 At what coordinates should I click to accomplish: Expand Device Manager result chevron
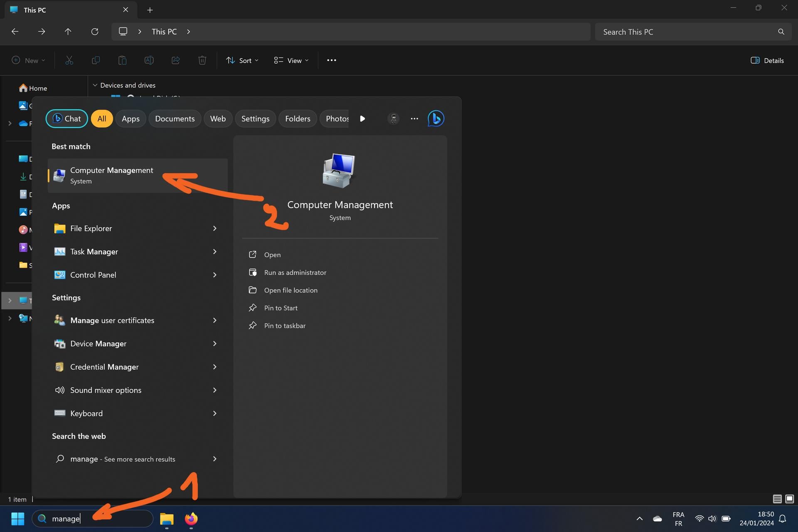point(214,344)
